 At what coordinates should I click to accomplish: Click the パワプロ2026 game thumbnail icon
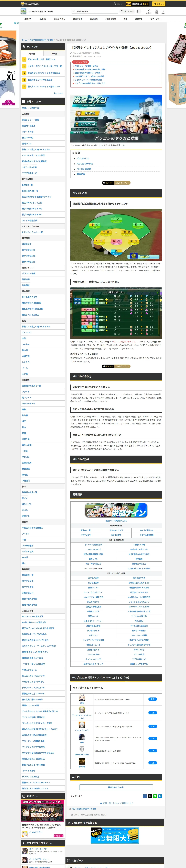coord(23,11)
